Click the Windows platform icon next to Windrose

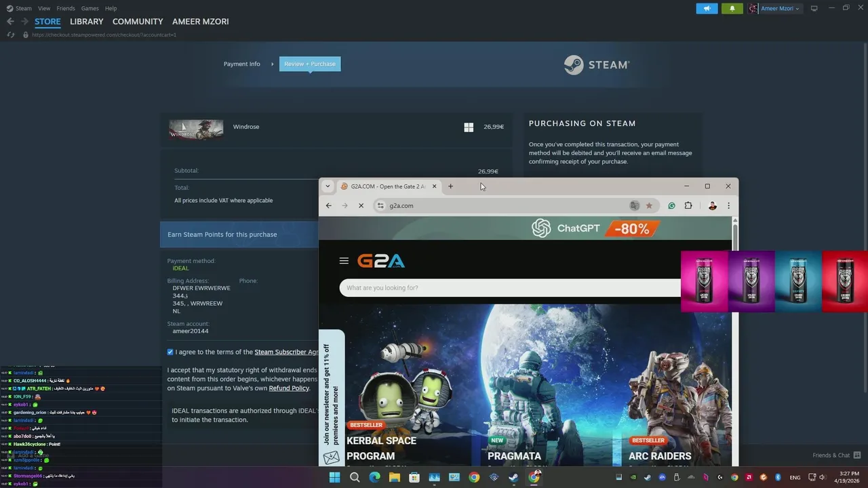[x=469, y=127]
